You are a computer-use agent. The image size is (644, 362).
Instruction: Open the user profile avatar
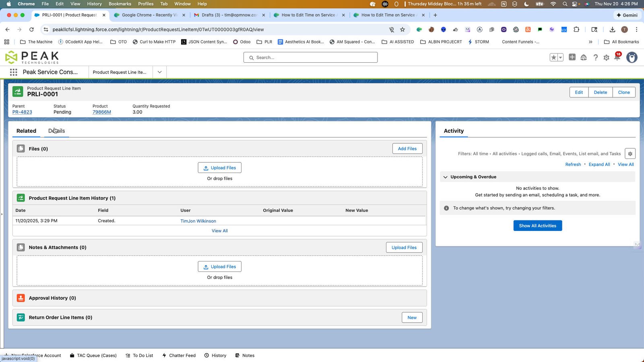tap(632, 58)
